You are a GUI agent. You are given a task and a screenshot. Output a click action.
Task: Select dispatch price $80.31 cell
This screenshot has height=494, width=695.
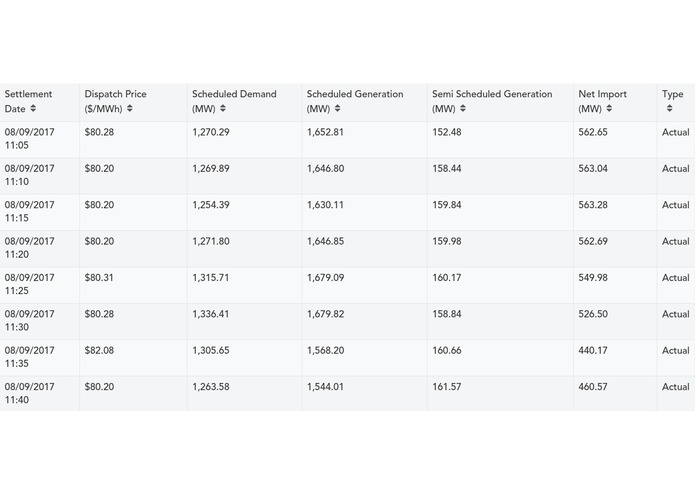(x=99, y=278)
